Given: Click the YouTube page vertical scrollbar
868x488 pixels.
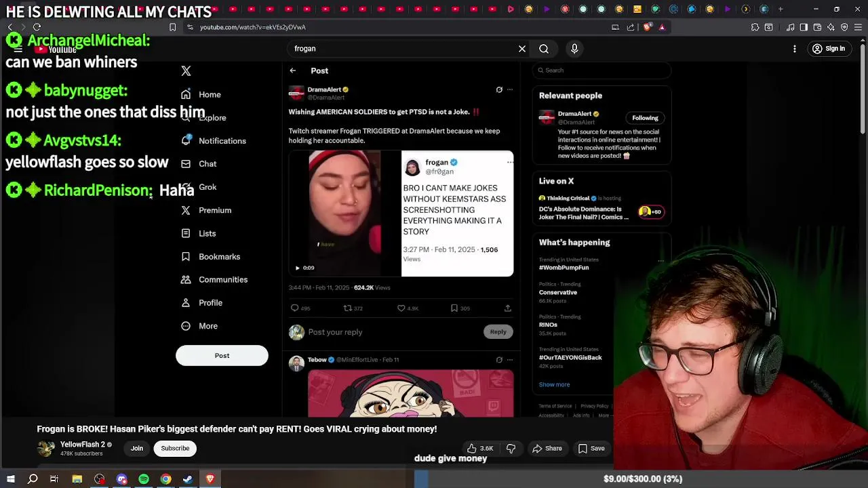Looking at the screenshot, I should [x=864, y=88].
